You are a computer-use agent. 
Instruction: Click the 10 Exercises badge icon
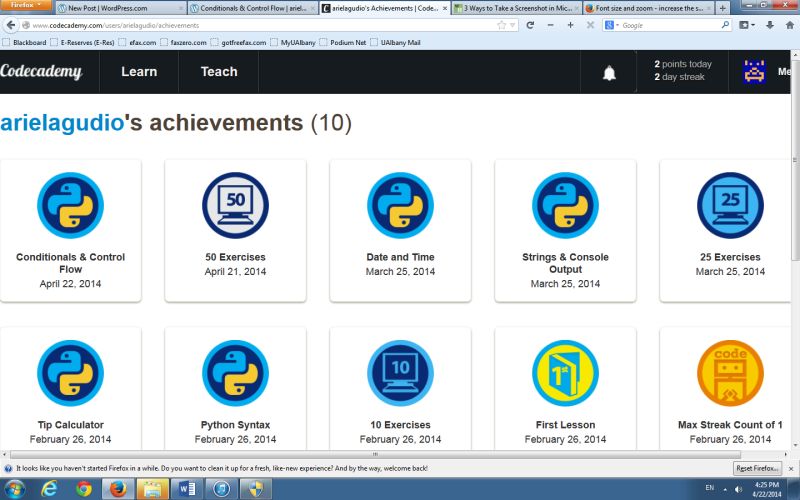[401, 373]
